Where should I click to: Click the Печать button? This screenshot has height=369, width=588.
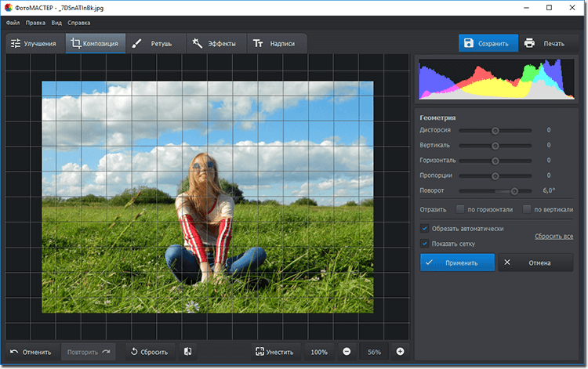pos(548,43)
